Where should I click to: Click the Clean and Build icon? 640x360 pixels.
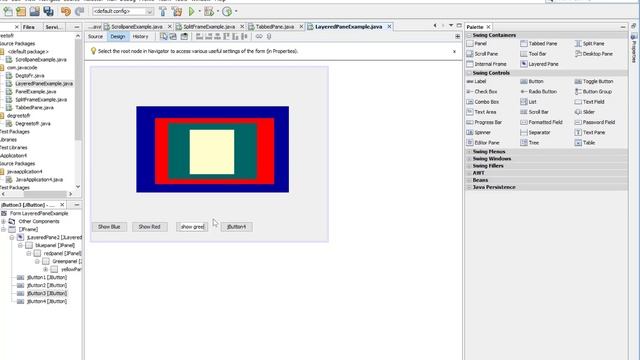[177, 11]
